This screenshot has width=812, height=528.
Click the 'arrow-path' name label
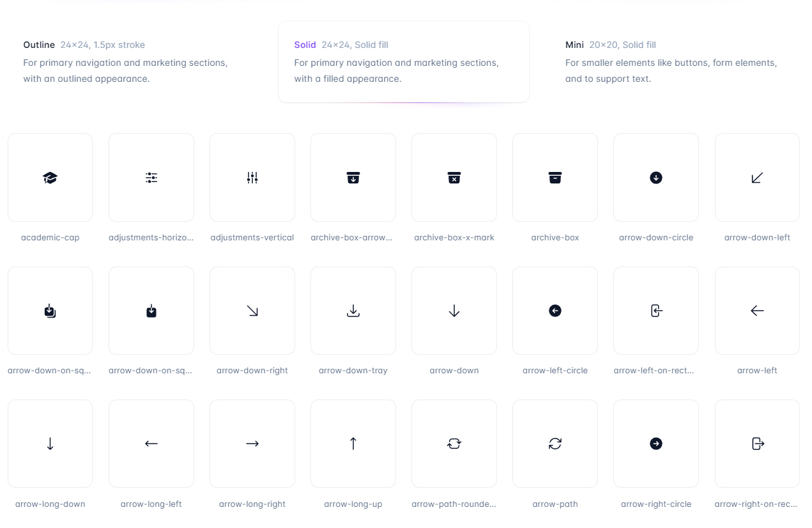pos(555,504)
